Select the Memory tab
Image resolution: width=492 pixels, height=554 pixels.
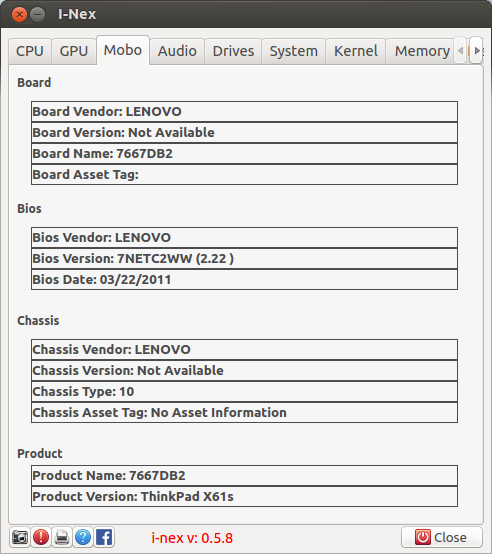[422, 51]
